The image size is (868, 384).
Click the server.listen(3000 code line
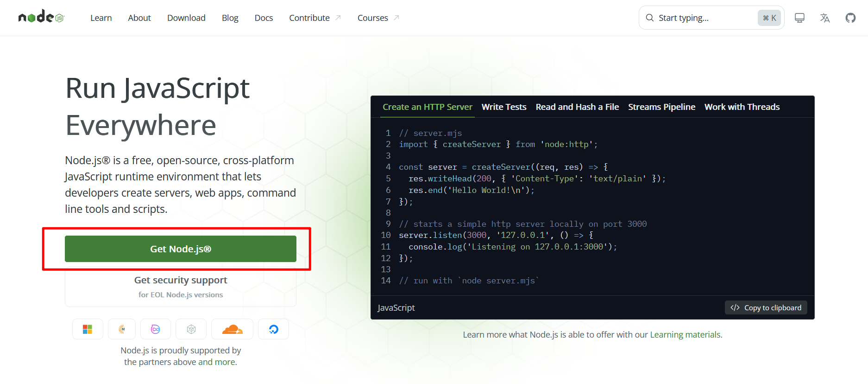click(496, 235)
